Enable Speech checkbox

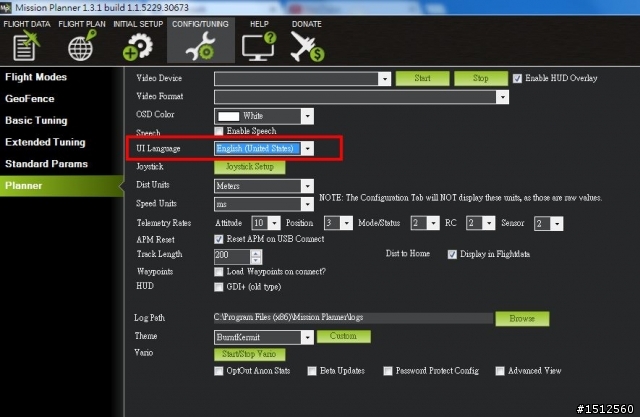coord(219,131)
